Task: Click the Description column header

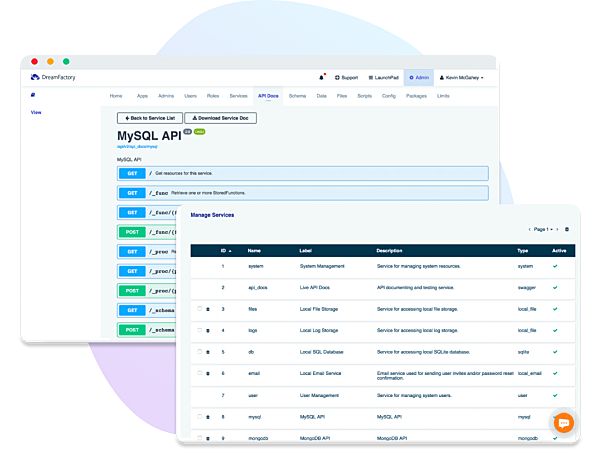Action: tap(389, 251)
